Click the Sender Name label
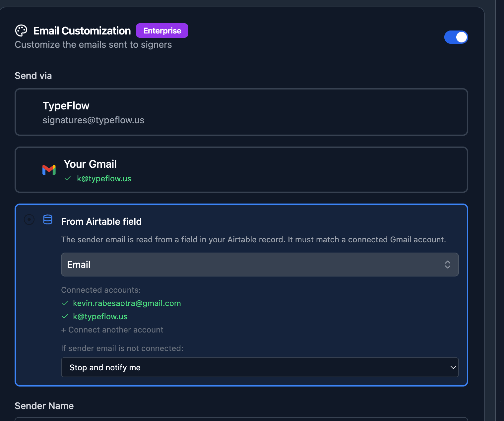Screen dimensions: 504x421 (x=44, y=406)
